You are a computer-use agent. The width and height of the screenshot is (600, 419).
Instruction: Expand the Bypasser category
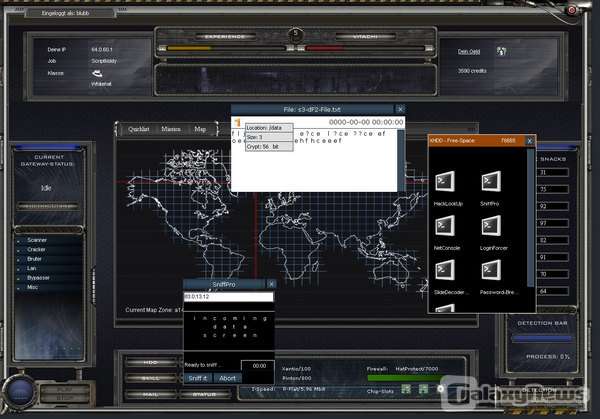tap(38, 278)
